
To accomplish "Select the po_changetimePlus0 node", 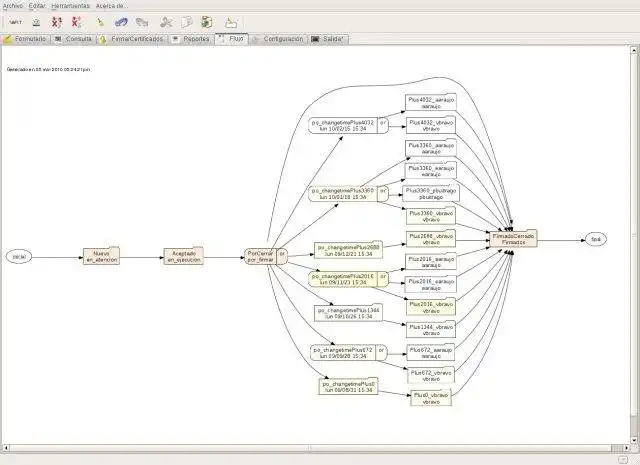I will pos(349,387).
